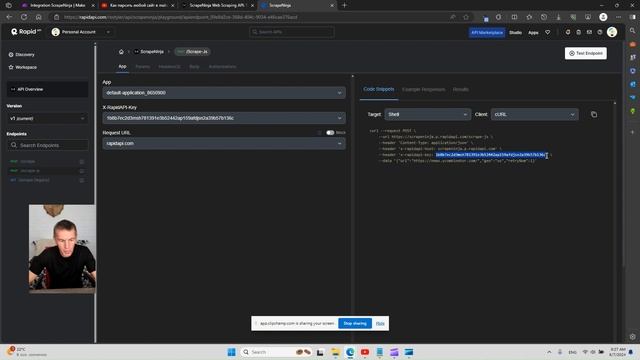Click the Search APIs field in the header
The image size is (640, 360).
[x=291, y=32]
